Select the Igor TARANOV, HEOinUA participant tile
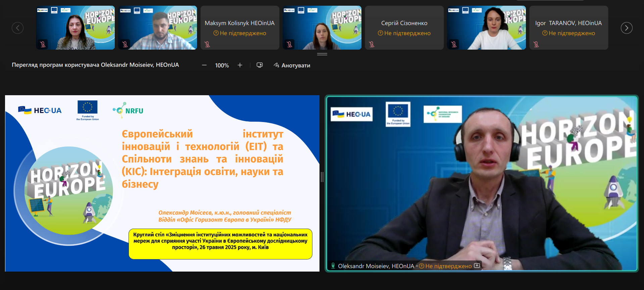This screenshot has width=644, height=290. pyautogui.click(x=569, y=28)
